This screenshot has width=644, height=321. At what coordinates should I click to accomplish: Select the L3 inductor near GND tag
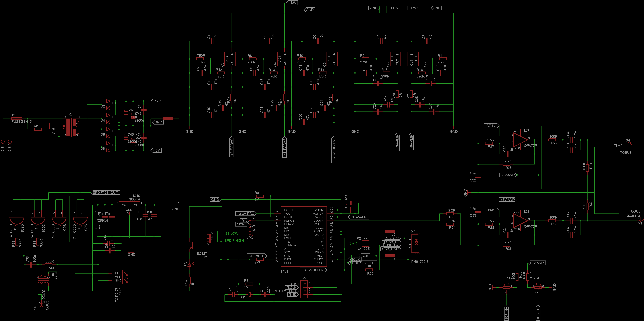[x=168, y=119]
